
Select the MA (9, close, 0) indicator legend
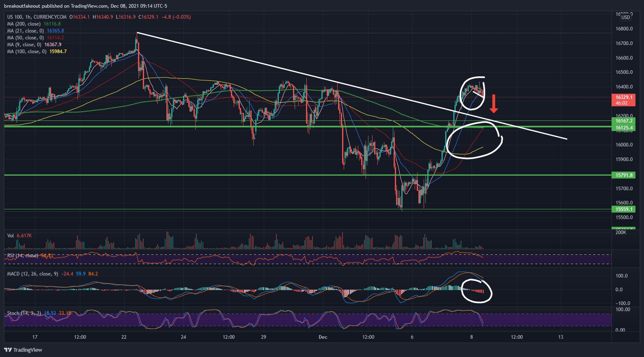coord(24,45)
